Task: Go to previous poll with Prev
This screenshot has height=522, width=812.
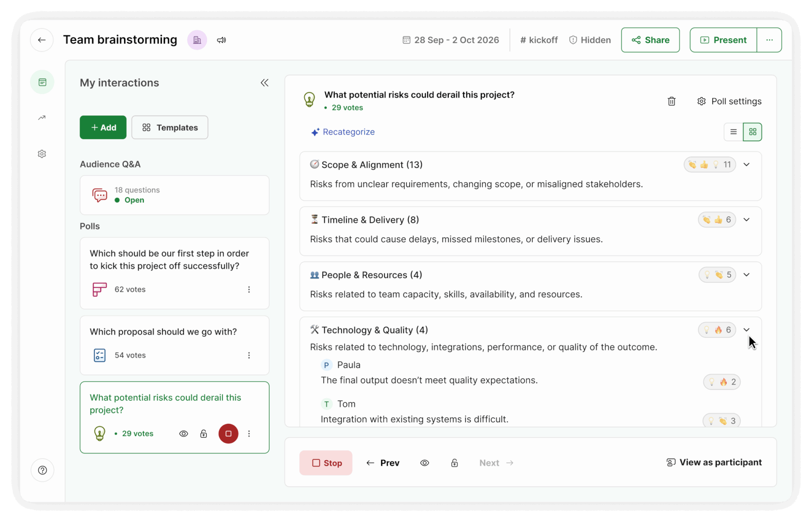Action: tap(383, 463)
